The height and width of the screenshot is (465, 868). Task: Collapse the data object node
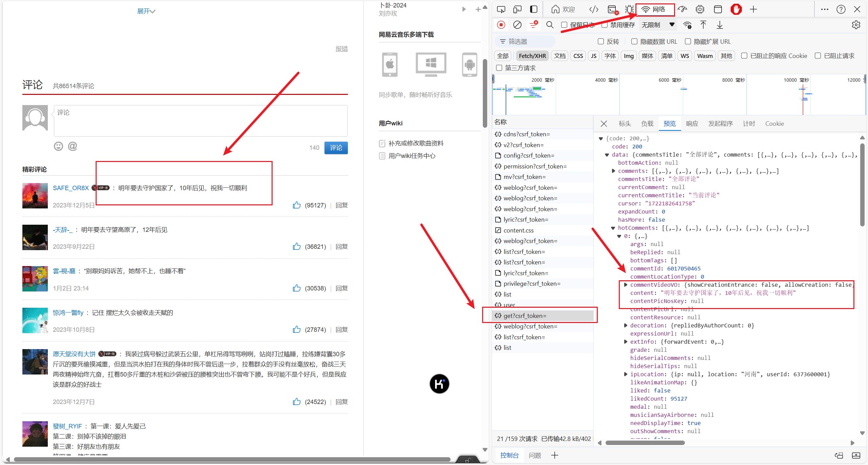[x=607, y=155]
